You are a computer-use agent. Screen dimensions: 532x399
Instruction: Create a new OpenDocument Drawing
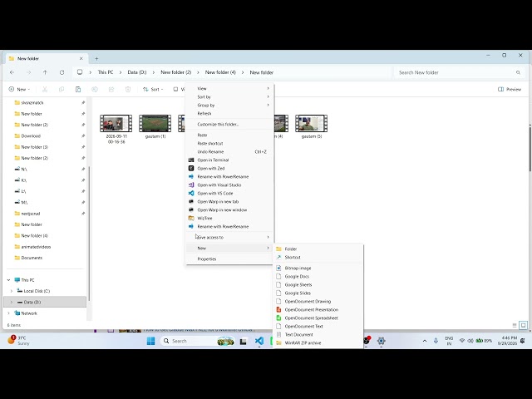coord(318,301)
